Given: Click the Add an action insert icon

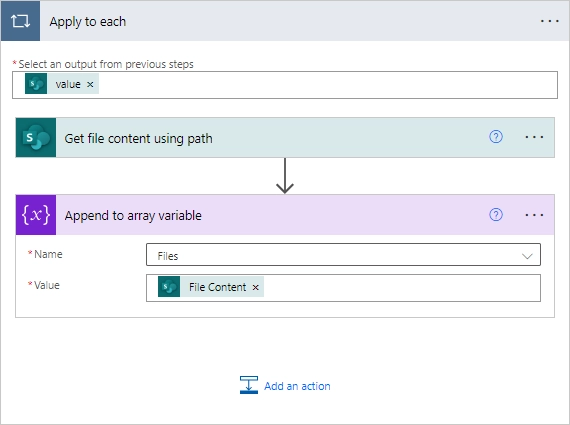Looking at the screenshot, I should tap(249, 385).
